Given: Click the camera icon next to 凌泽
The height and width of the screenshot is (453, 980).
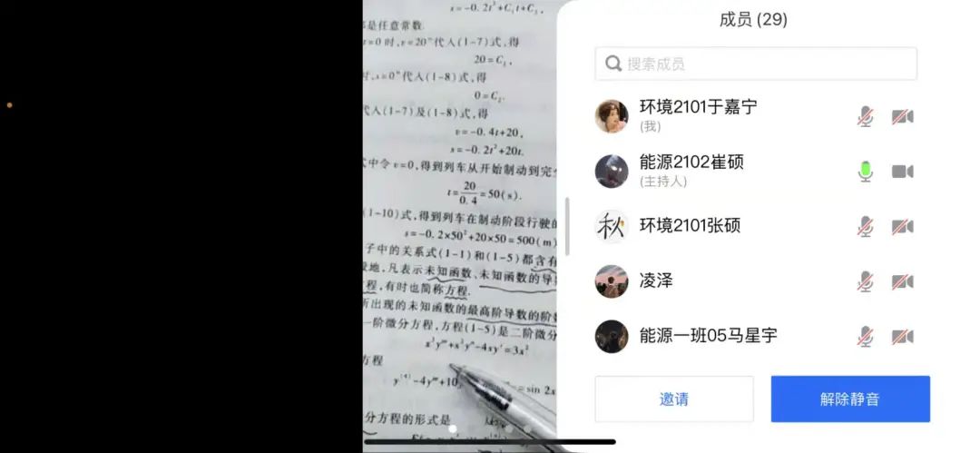Looking at the screenshot, I should coord(903,281).
